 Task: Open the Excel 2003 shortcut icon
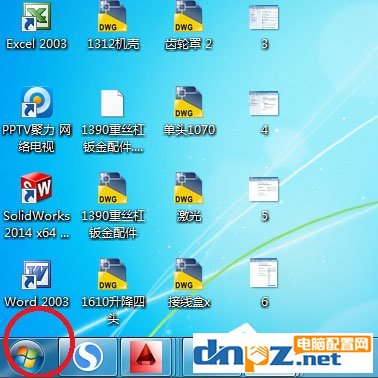(x=36, y=17)
